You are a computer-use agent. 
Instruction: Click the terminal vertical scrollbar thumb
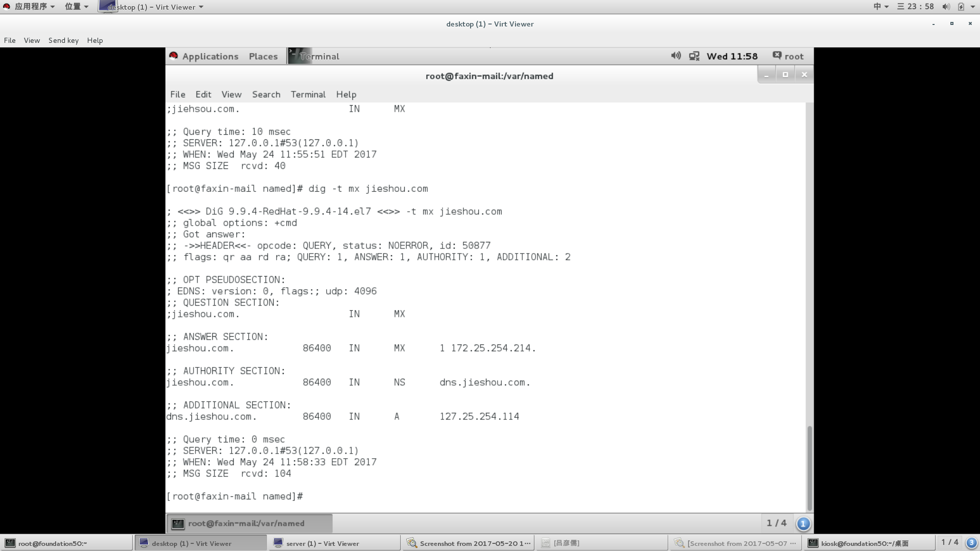(810, 468)
